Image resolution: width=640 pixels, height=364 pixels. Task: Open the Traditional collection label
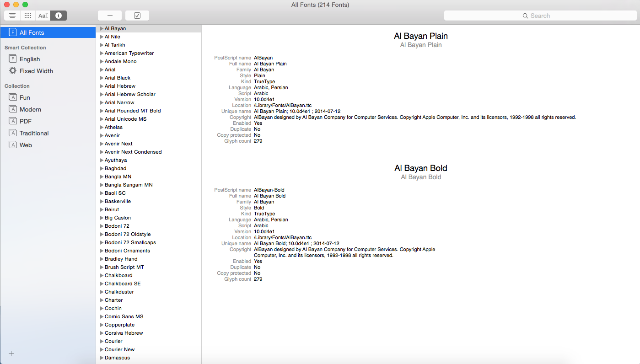pyautogui.click(x=34, y=133)
